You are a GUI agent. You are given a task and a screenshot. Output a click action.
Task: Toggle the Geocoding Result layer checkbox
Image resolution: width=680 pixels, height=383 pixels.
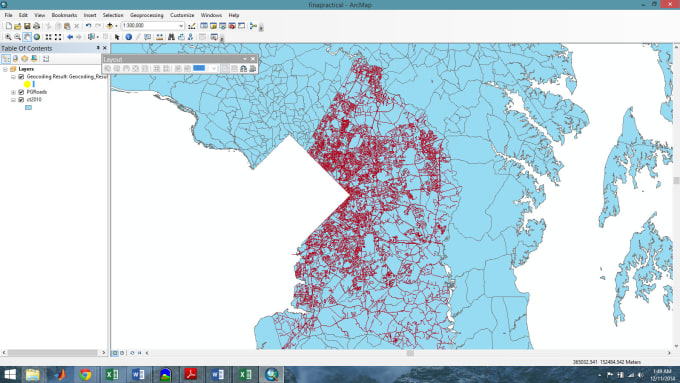click(21, 77)
